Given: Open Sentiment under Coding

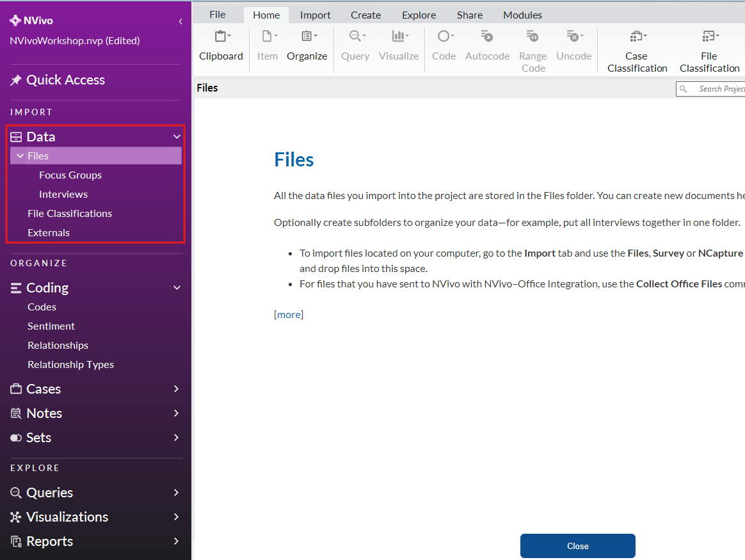Looking at the screenshot, I should point(51,326).
